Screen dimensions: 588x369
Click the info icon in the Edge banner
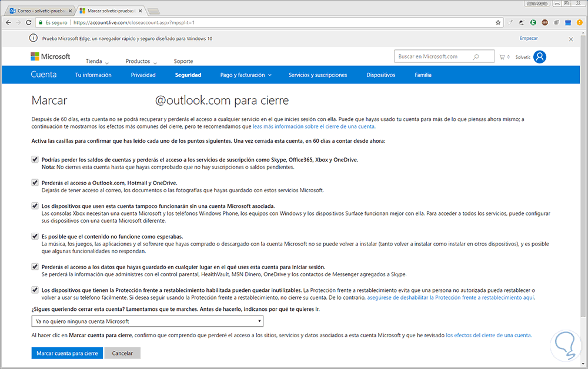point(34,38)
